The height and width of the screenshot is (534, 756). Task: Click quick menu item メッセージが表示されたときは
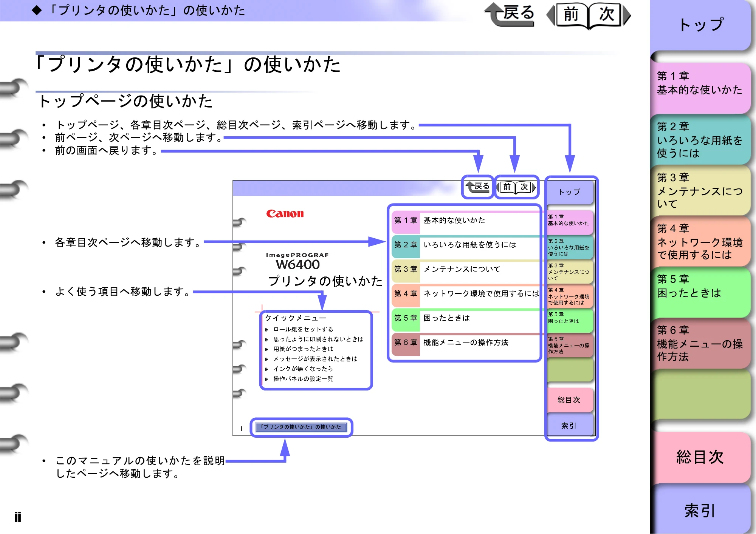(315, 359)
